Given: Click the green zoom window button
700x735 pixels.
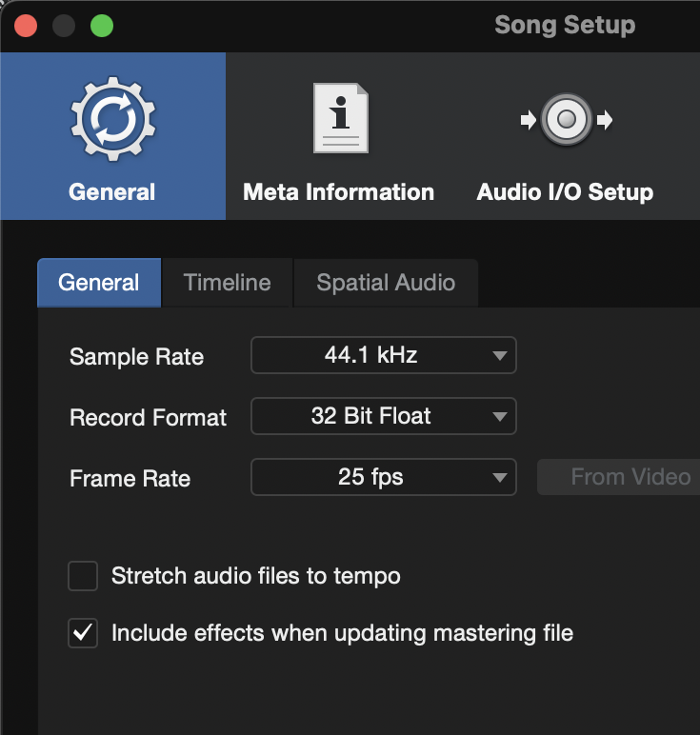Looking at the screenshot, I should (x=102, y=26).
